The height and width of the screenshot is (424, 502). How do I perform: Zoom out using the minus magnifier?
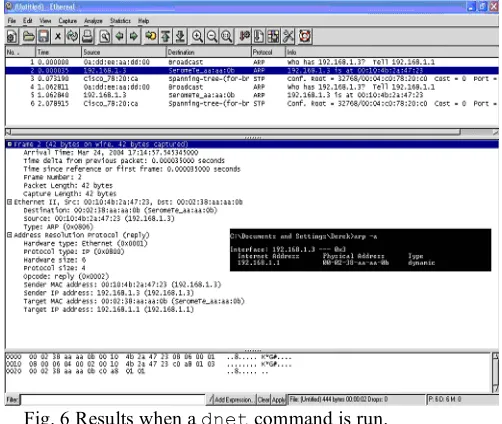212,36
